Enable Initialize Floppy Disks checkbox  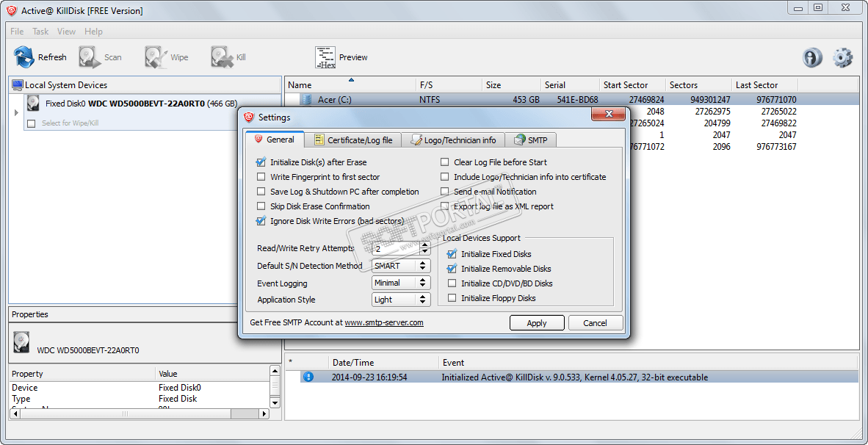tap(452, 298)
